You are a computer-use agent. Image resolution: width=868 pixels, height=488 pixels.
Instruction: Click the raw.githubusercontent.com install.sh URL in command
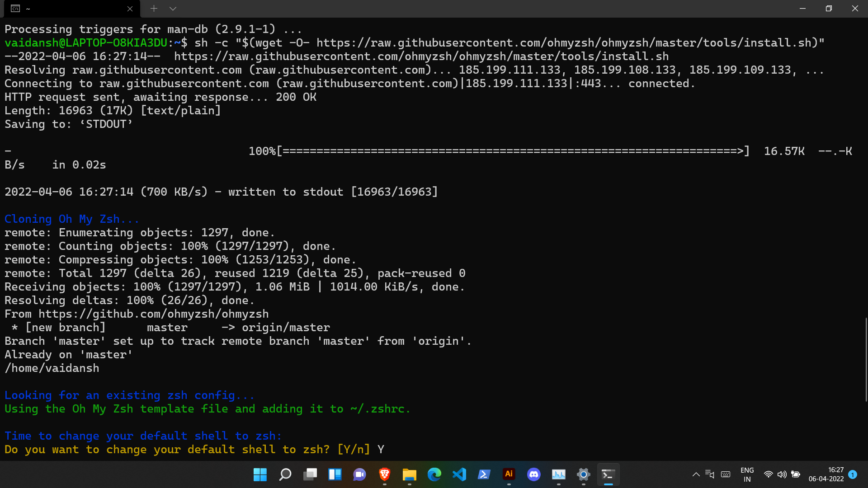(x=567, y=43)
